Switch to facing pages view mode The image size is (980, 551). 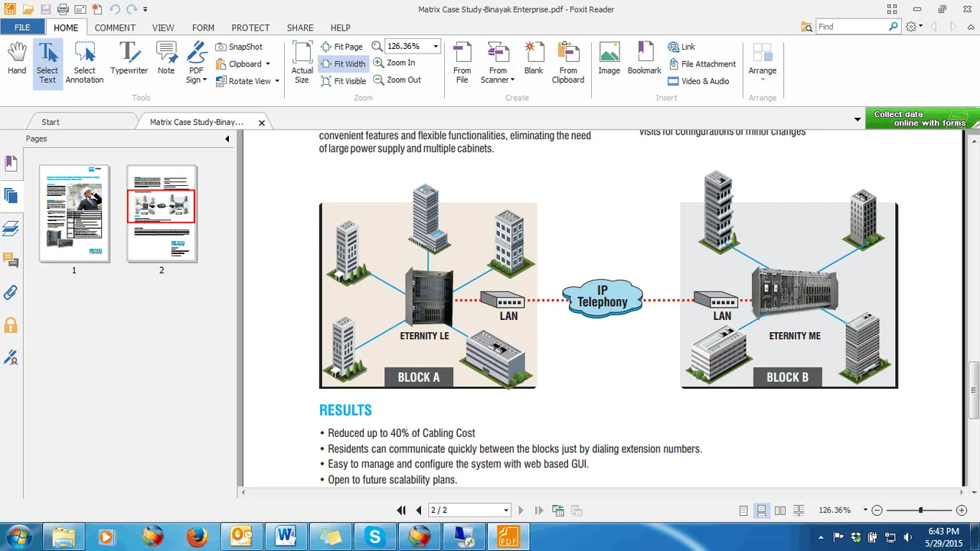(x=780, y=510)
